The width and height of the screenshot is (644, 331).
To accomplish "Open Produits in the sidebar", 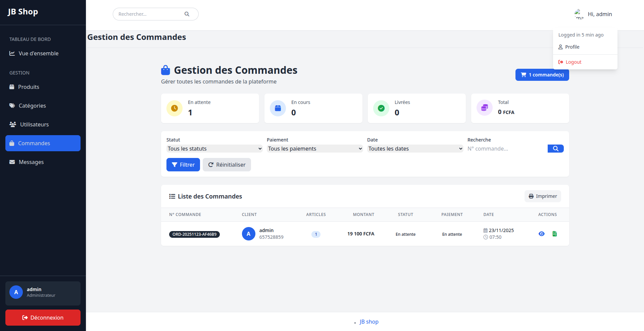I will pos(29,87).
